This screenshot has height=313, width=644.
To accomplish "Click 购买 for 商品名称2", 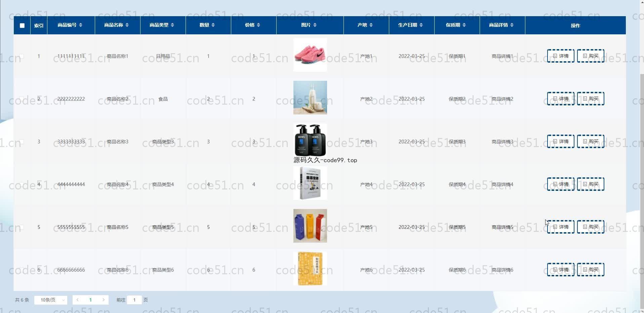I will [x=591, y=99].
